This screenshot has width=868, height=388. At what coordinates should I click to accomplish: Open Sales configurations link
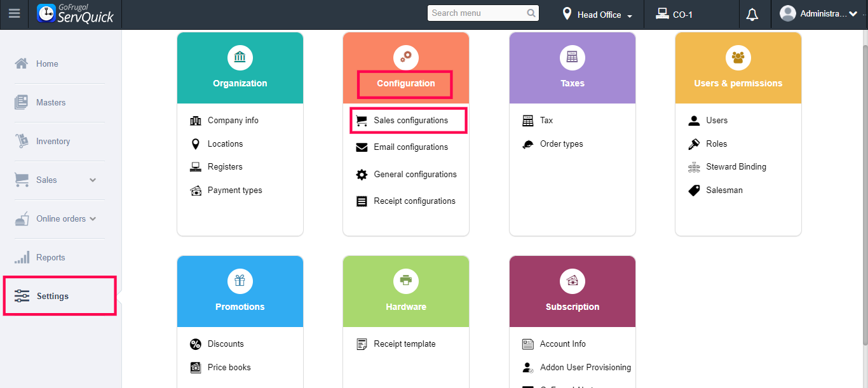coord(410,121)
